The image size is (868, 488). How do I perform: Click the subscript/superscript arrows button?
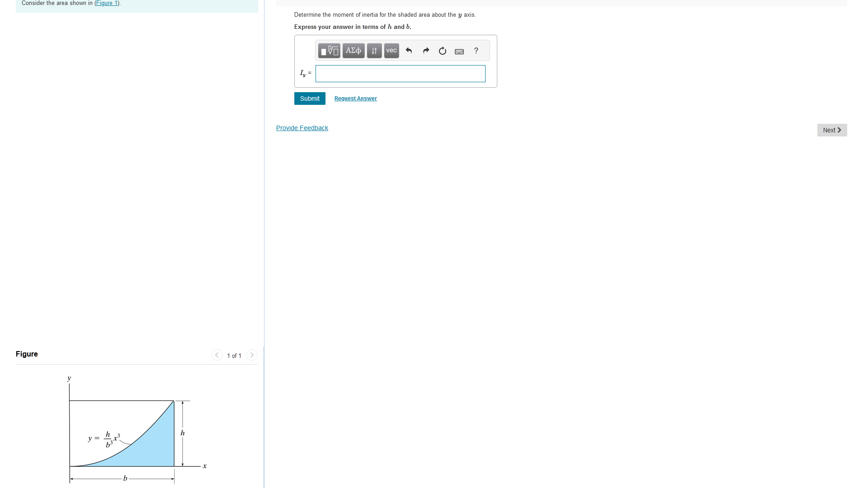click(x=374, y=51)
